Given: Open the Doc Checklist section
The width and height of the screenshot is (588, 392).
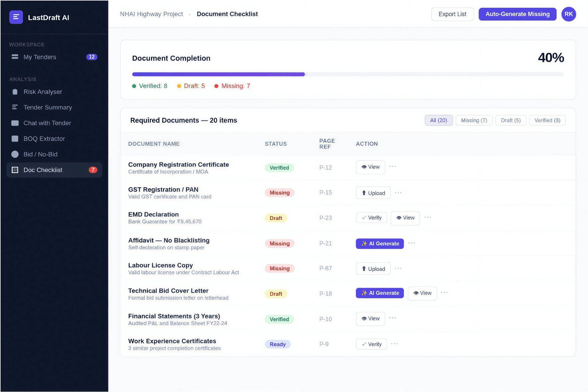Looking at the screenshot, I should [43, 170].
